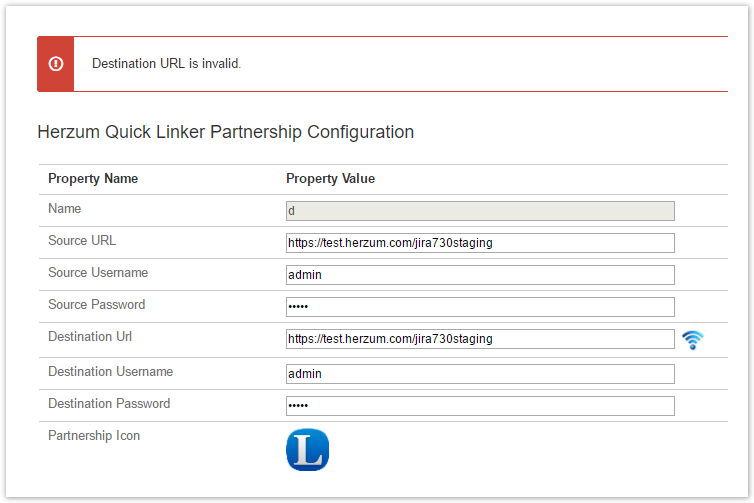Click the Partnership Icon row label
This screenshot has width=754, height=503.
point(94,436)
